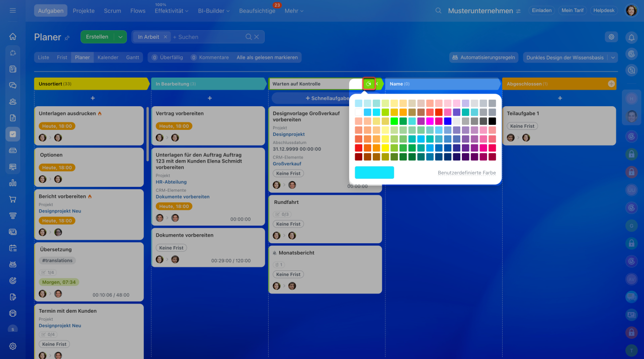
Task: Click the Suchen filter input field
Action: click(x=207, y=37)
